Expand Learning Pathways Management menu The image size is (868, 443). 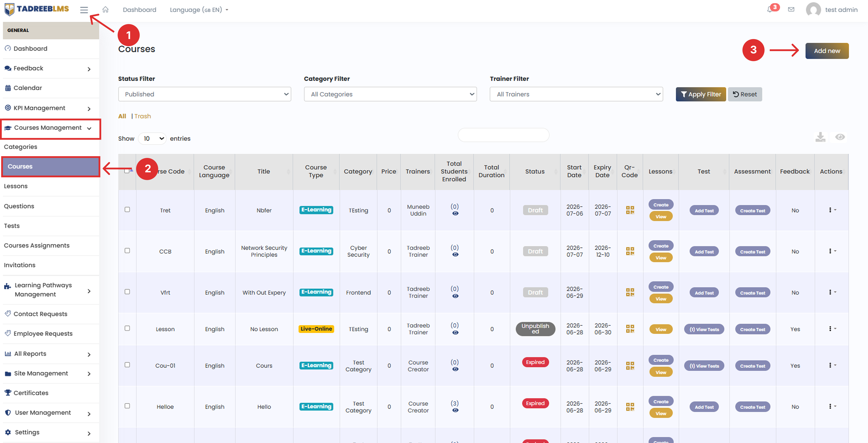[51, 290]
